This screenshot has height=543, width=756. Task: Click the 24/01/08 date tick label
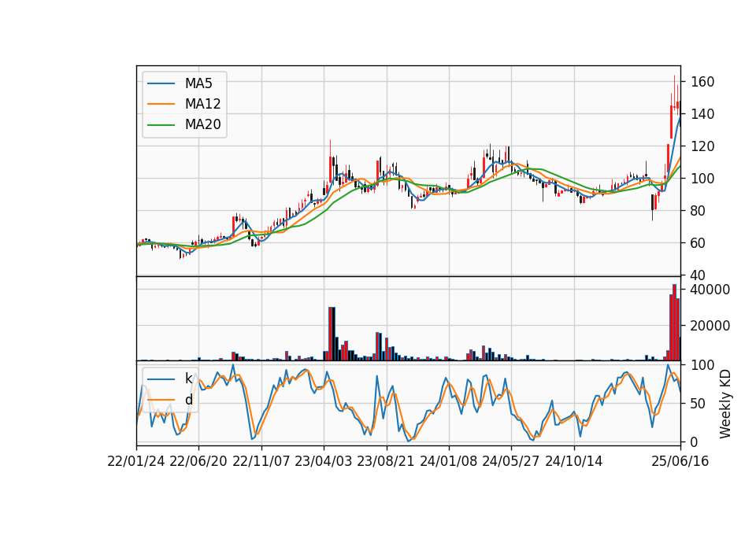tap(449, 462)
